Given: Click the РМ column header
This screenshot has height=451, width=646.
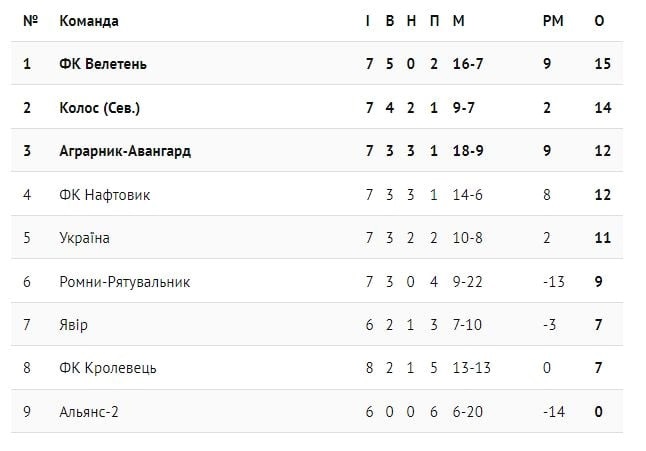Looking at the screenshot, I should (553, 21).
